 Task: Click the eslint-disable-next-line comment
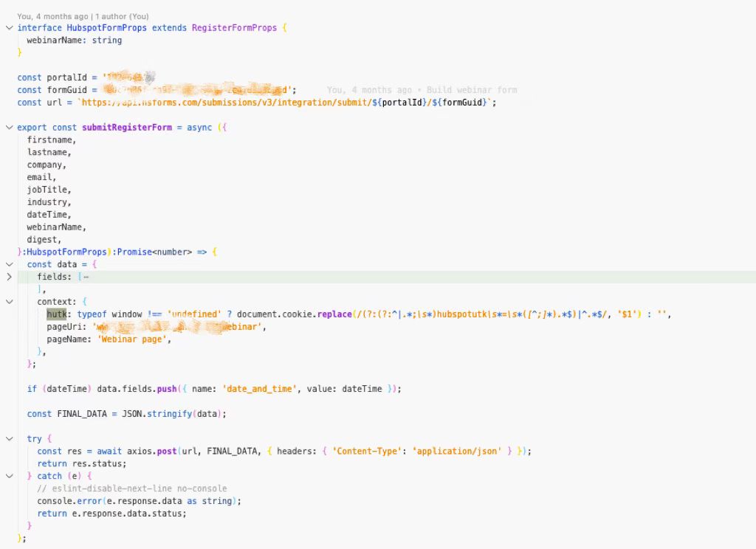point(133,488)
